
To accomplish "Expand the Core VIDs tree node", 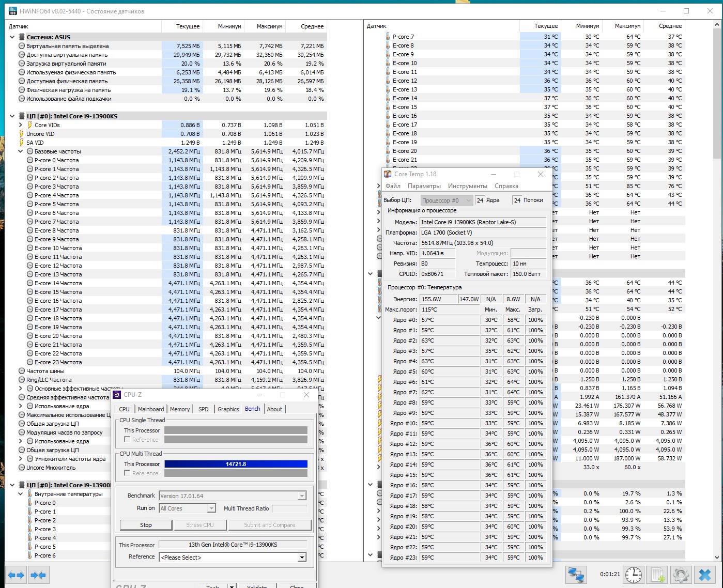I will coord(21,125).
